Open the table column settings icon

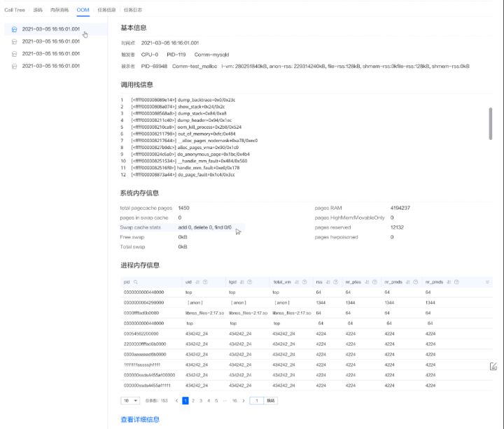[487, 282]
